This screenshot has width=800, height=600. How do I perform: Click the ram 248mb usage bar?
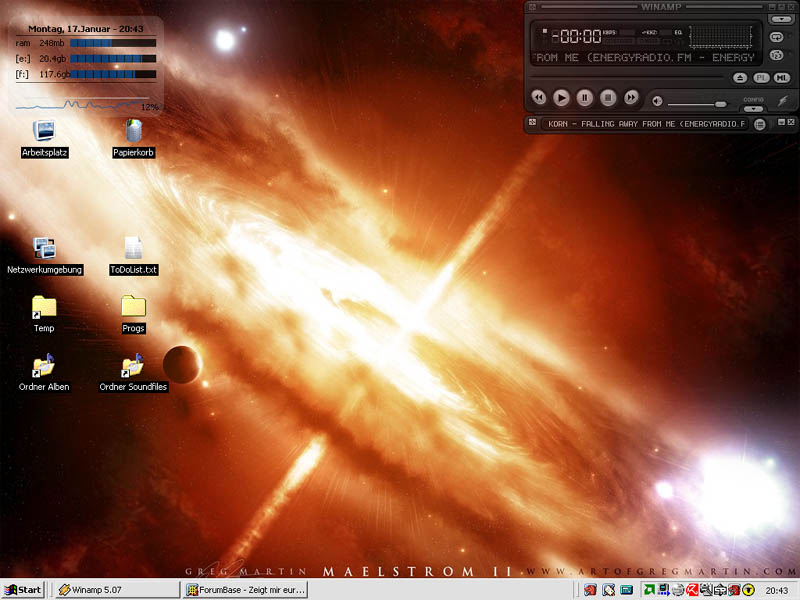(x=113, y=43)
